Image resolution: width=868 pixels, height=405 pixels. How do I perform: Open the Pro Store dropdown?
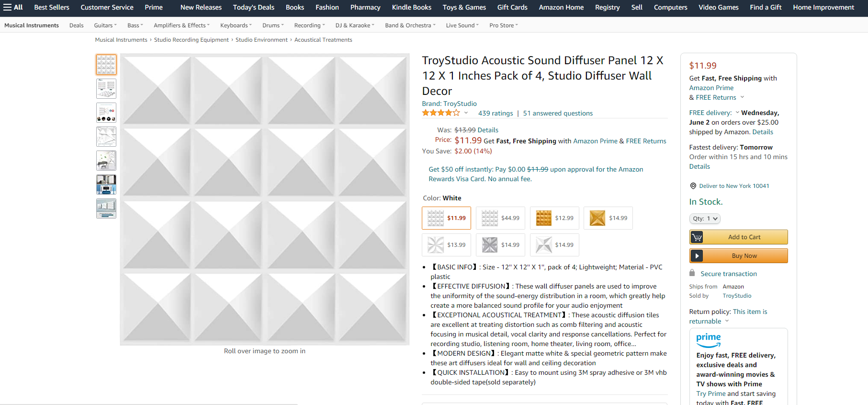pyautogui.click(x=504, y=25)
